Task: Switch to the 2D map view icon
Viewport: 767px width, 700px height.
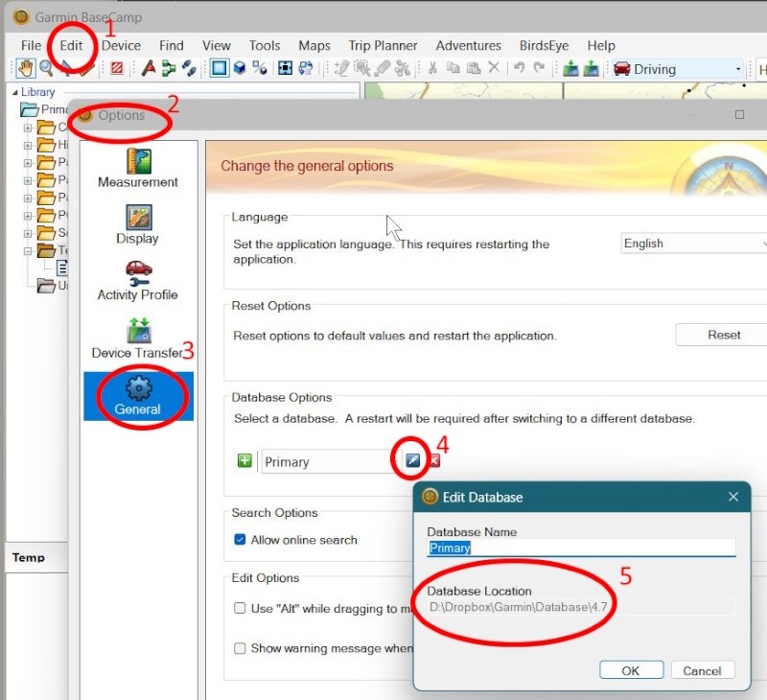Action: point(220,68)
